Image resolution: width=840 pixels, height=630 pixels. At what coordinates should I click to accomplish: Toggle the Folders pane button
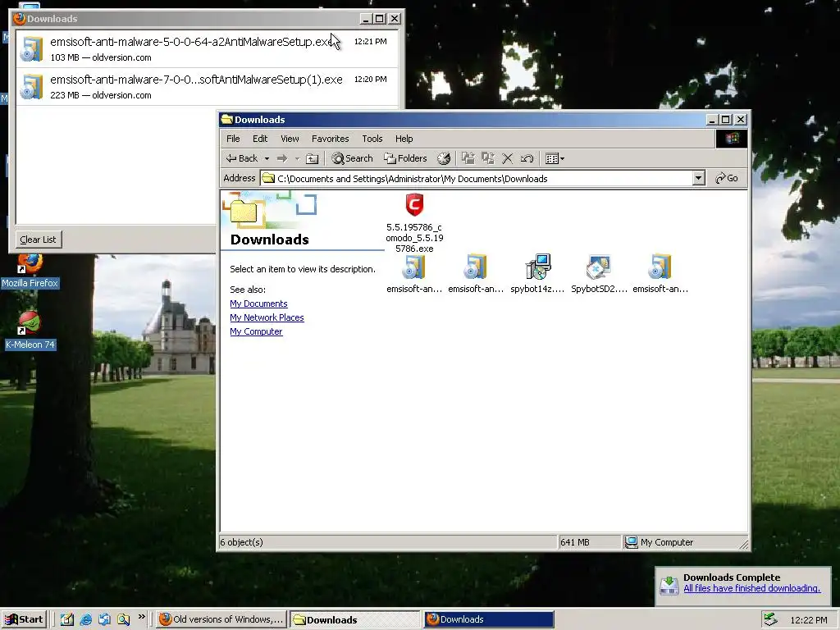pyautogui.click(x=405, y=158)
